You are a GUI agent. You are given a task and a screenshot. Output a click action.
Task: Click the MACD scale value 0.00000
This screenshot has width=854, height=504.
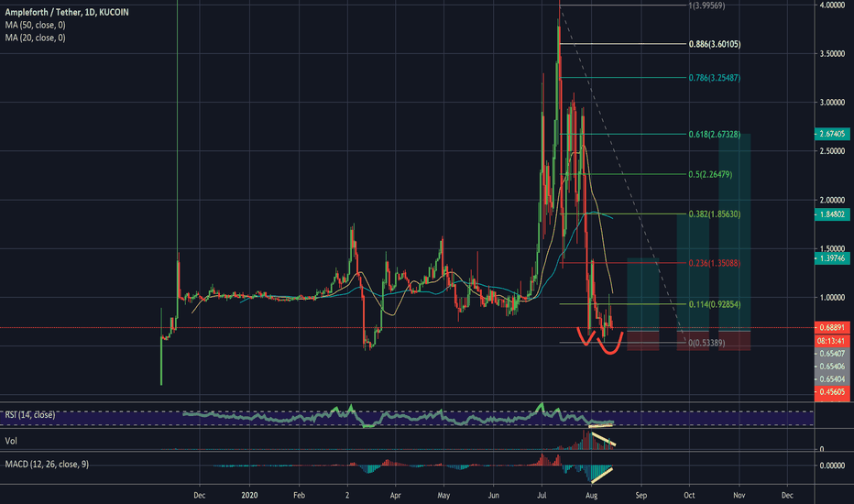832,466
